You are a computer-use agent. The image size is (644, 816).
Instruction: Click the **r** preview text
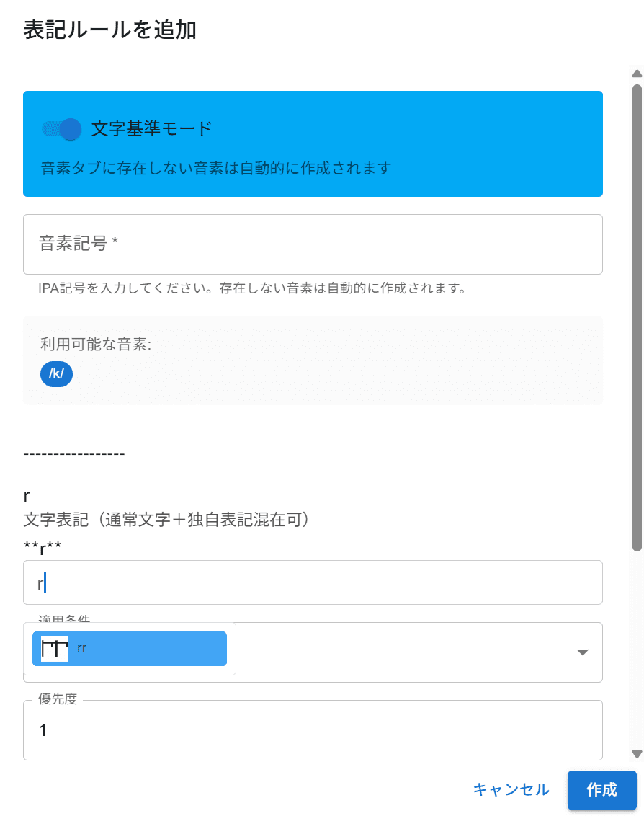click(x=43, y=549)
